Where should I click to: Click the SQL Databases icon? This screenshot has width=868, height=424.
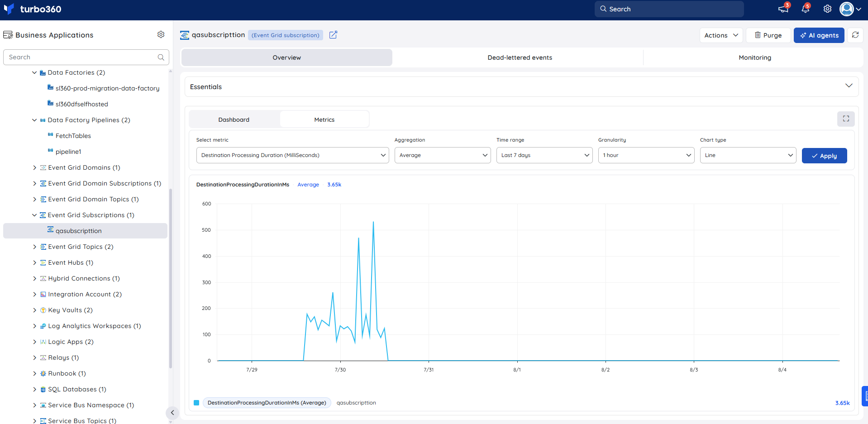[x=43, y=389]
